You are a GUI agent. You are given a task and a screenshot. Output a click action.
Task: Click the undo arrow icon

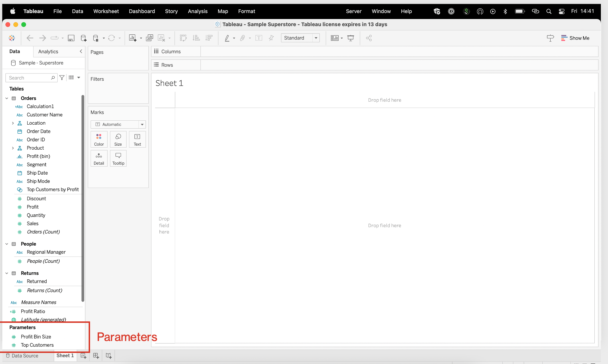point(30,38)
